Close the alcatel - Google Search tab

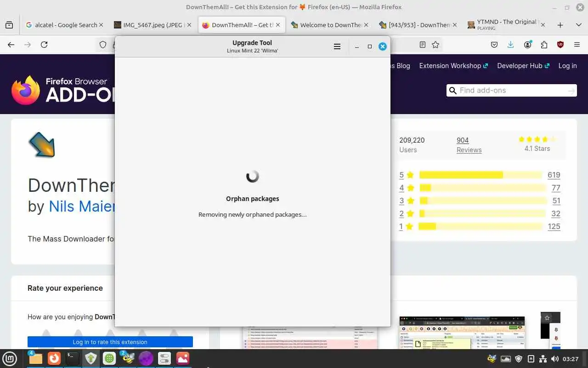tap(101, 25)
